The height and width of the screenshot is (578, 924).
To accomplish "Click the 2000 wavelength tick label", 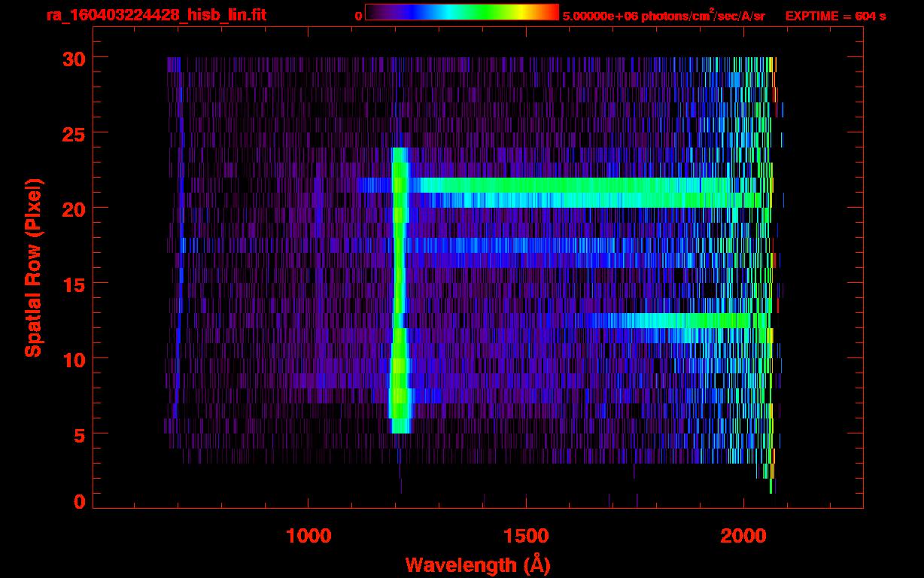I will coord(743,536).
